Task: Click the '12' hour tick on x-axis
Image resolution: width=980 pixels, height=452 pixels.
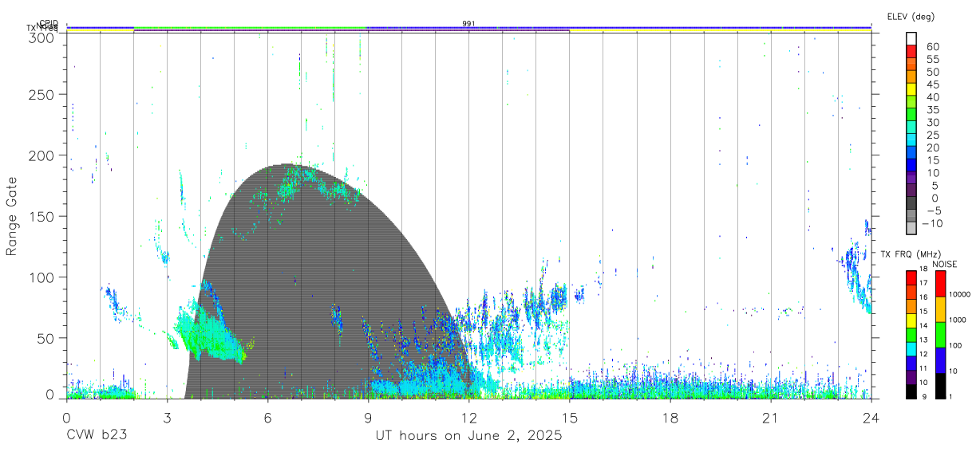Action: click(x=469, y=417)
